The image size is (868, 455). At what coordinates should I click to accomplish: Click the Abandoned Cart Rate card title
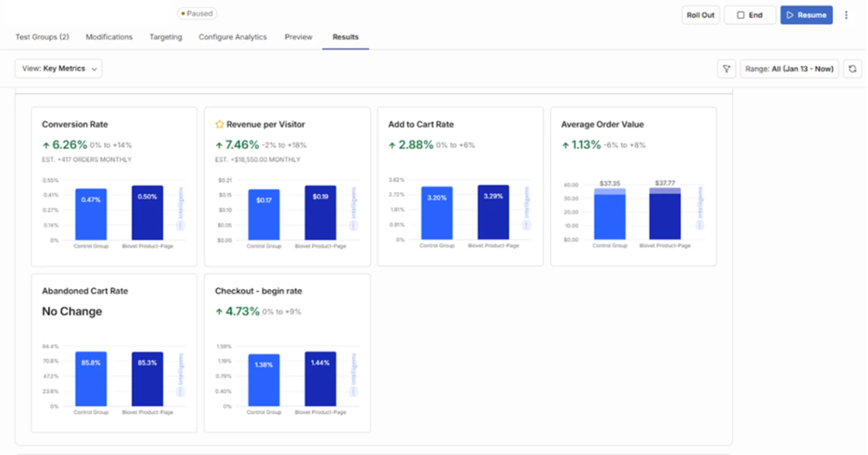[x=85, y=291]
